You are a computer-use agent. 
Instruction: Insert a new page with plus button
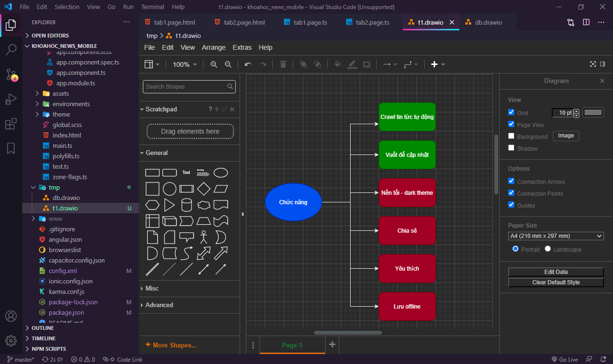(332, 345)
